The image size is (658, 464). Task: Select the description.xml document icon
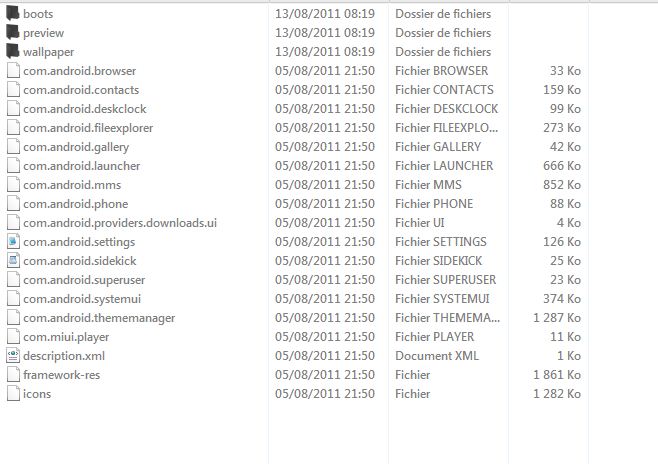(x=13, y=356)
